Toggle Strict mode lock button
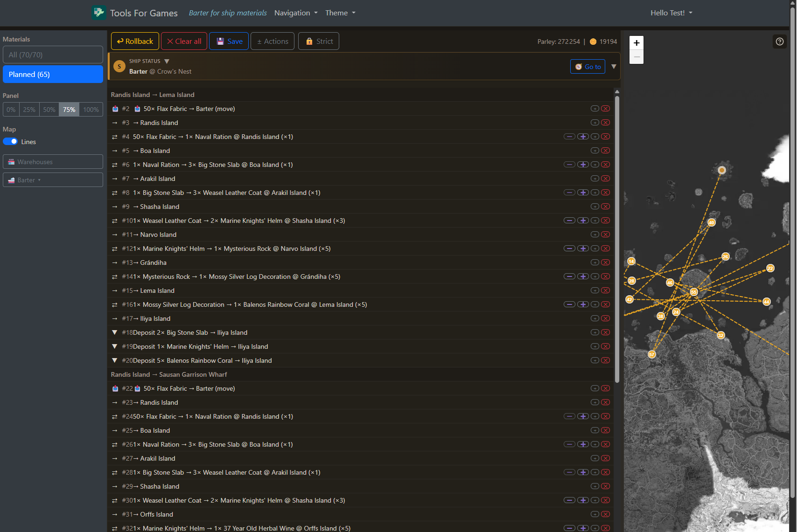The width and height of the screenshot is (797, 532). point(319,41)
